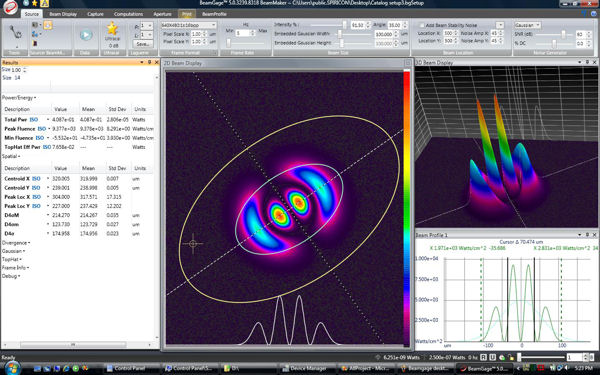The image size is (600, 375).
Task: Click the 2D Beam Display corner button
Action: point(408,63)
